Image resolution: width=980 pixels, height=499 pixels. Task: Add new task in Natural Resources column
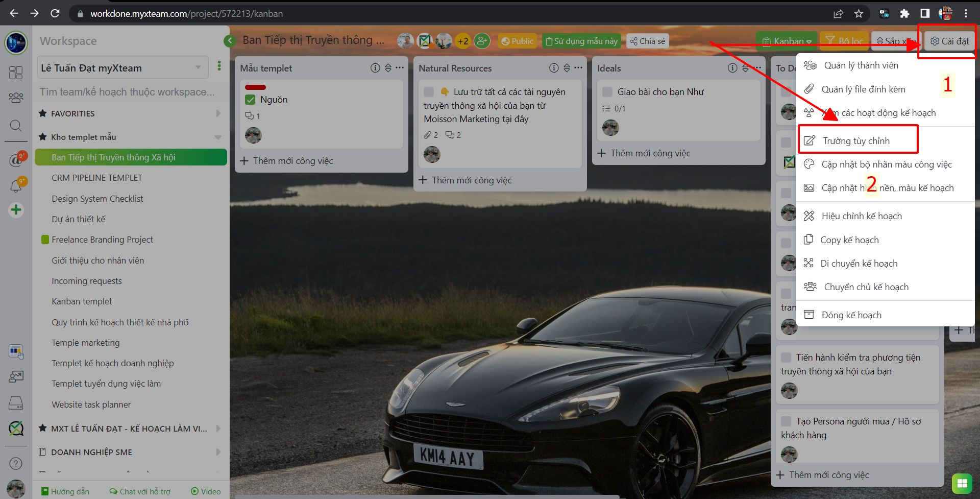(x=465, y=180)
